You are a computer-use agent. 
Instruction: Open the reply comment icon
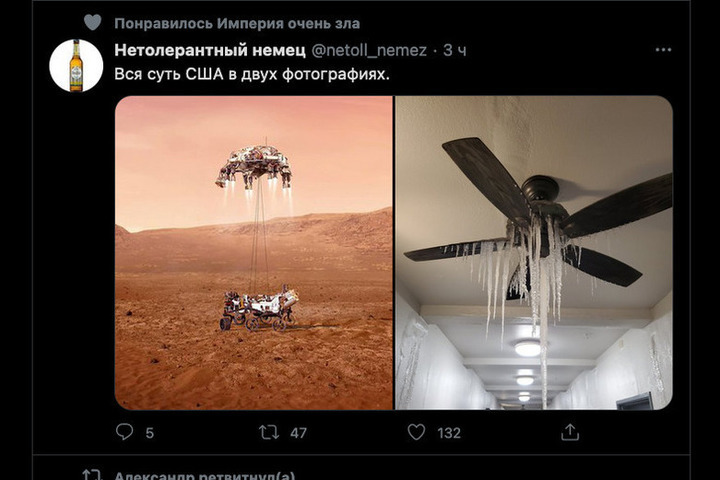124,432
